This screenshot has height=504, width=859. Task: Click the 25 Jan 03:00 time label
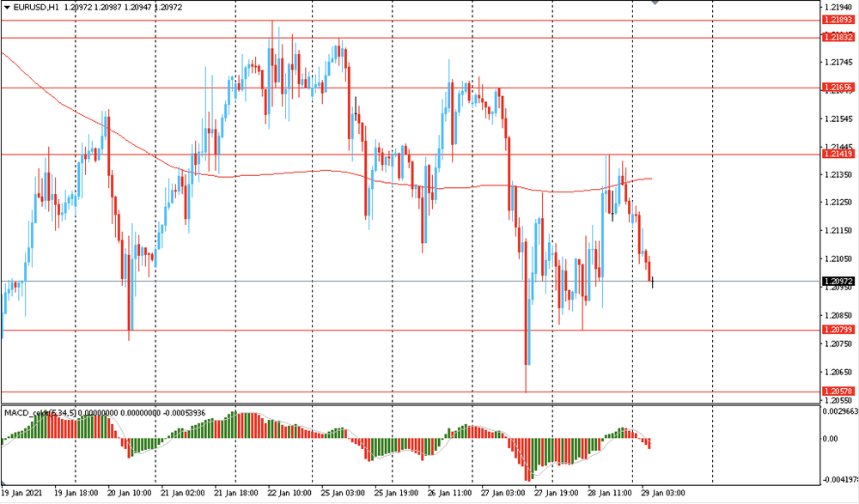(x=343, y=493)
